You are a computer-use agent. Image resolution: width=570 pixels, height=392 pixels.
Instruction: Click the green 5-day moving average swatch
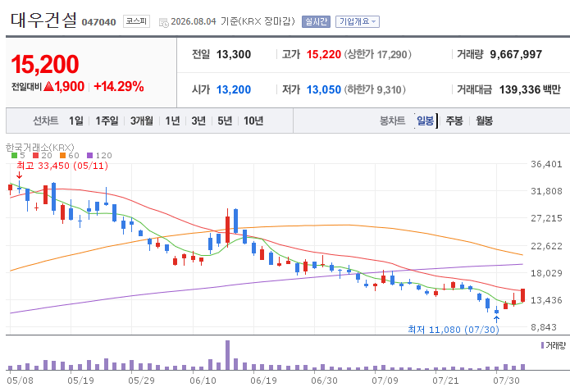(14, 156)
